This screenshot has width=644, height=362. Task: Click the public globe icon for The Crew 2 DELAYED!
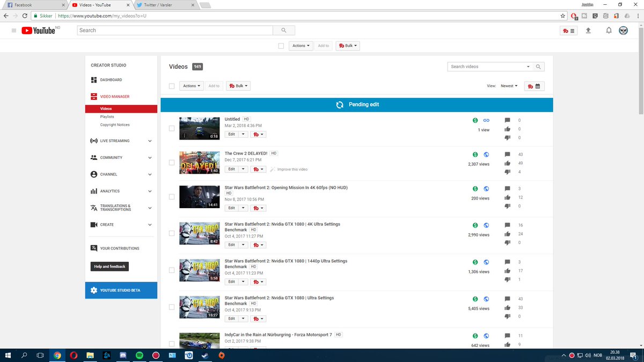click(x=486, y=154)
